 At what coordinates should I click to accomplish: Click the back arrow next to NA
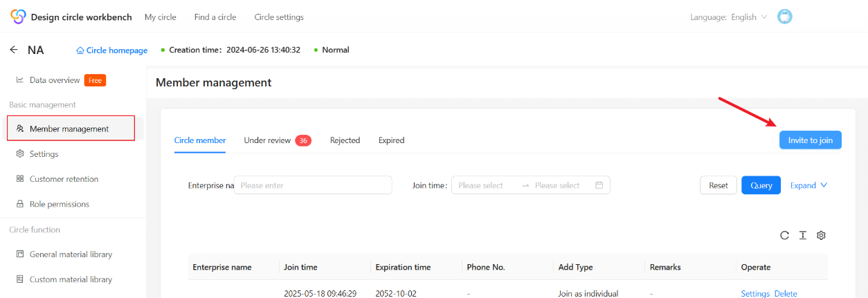pyautogui.click(x=14, y=50)
